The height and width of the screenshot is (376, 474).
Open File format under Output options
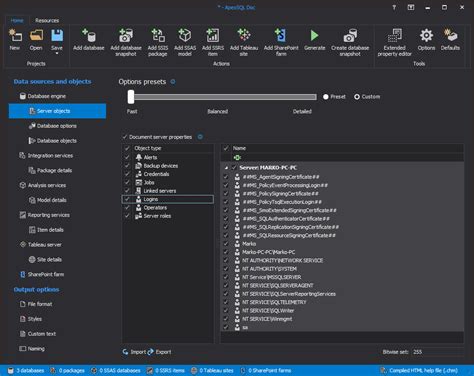pyautogui.click(x=40, y=304)
